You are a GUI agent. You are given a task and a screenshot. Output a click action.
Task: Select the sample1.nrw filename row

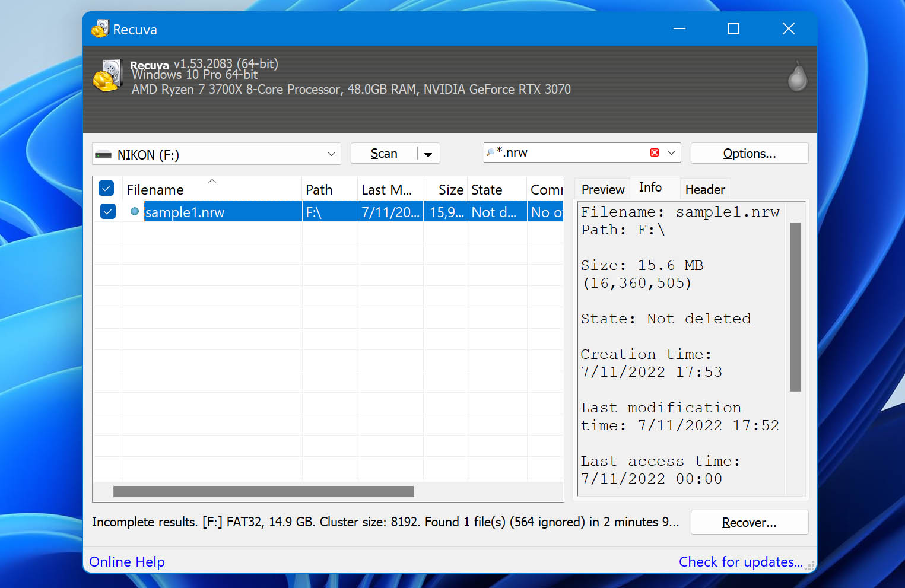(223, 212)
